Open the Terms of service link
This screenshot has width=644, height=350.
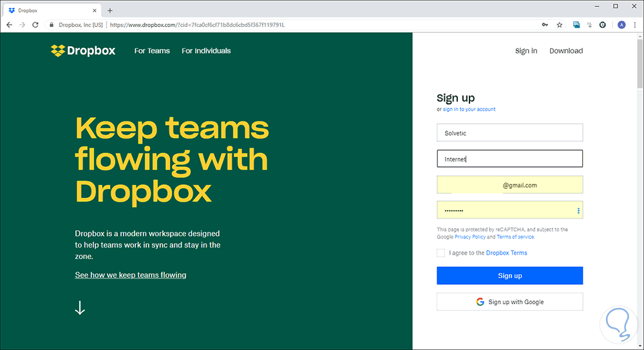click(x=515, y=237)
